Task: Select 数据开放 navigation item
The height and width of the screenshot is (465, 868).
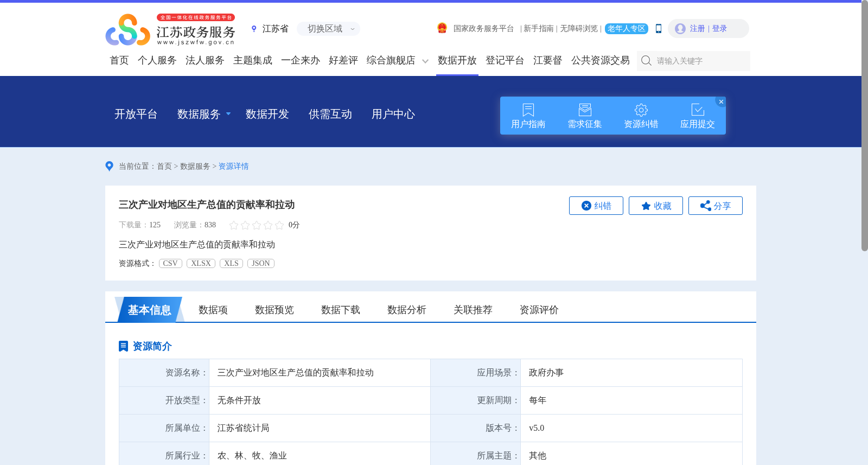Action: click(457, 60)
